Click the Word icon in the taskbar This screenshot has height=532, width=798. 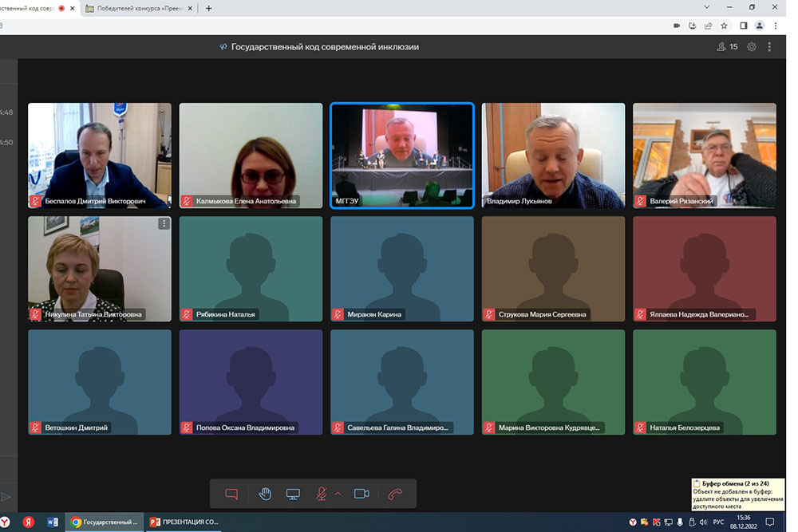click(x=53, y=522)
